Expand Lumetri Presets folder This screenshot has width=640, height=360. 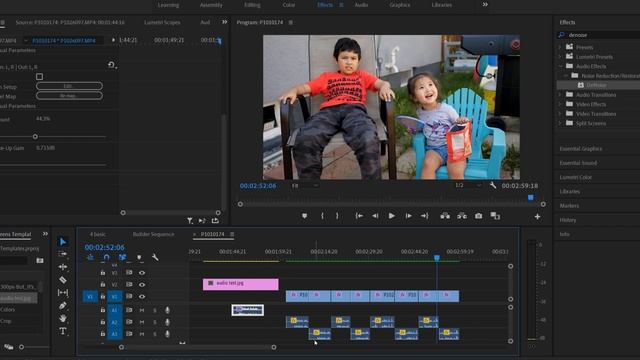click(x=560, y=57)
